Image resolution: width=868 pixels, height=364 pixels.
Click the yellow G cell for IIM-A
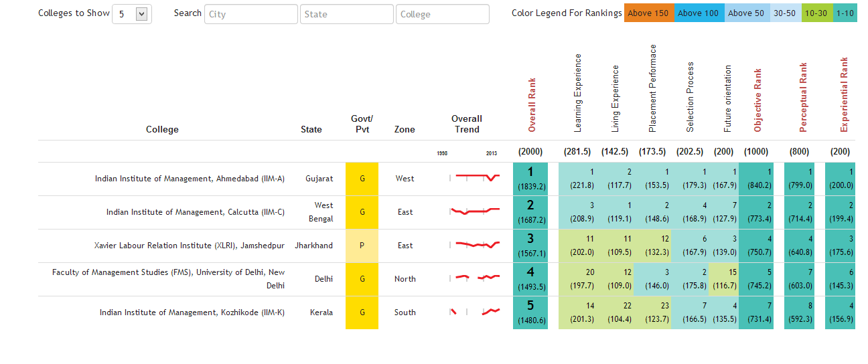(x=362, y=179)
